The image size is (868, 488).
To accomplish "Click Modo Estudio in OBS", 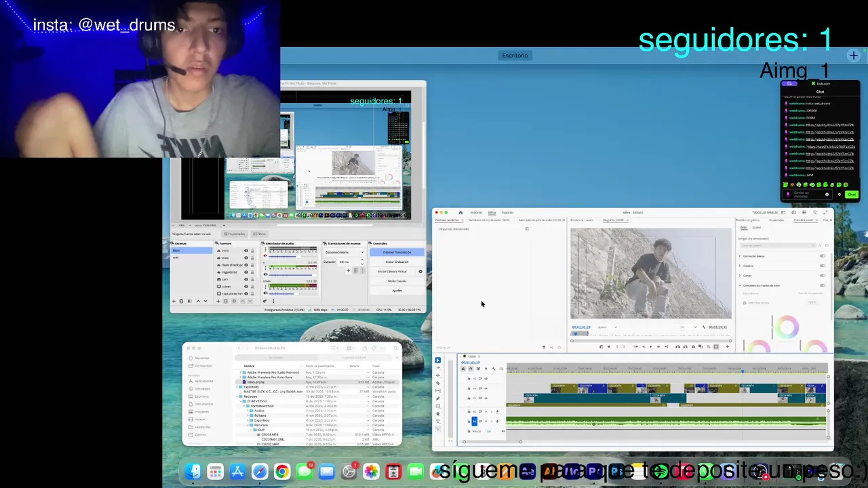I will point(397,281).
